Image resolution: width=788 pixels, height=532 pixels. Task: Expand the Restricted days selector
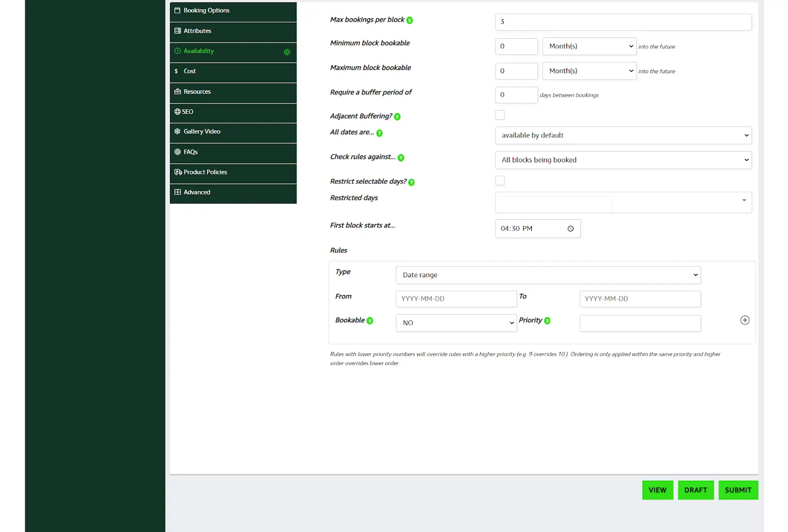(623, 202)
